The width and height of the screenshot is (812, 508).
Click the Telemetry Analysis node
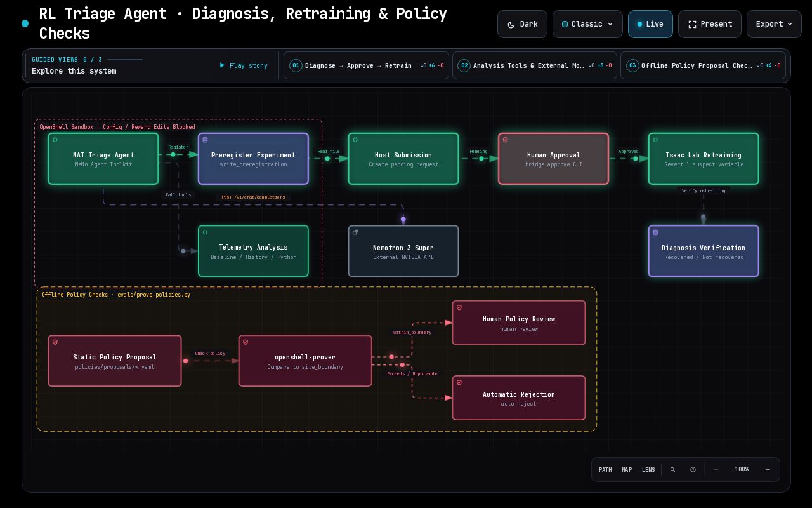coord(253,251)
